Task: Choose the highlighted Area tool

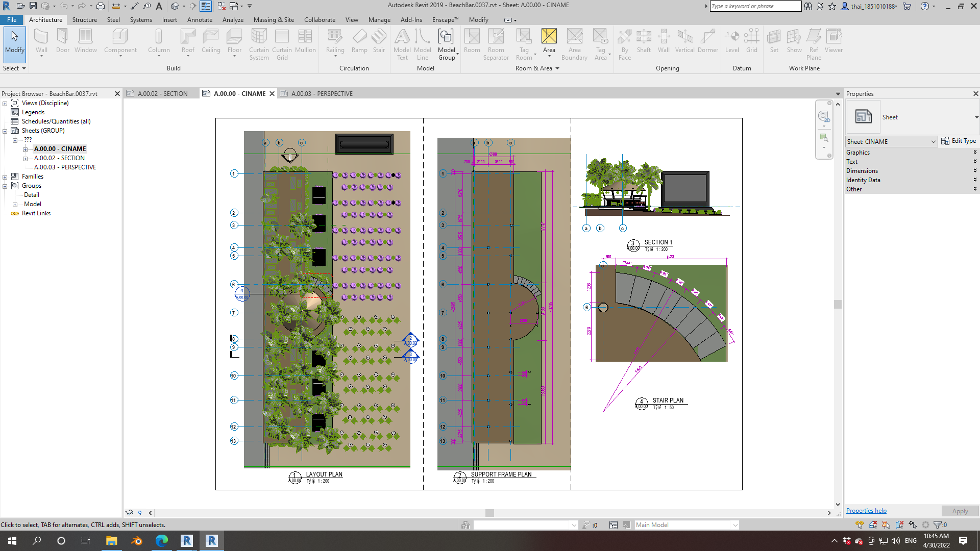Action: [x=549, y=41]
